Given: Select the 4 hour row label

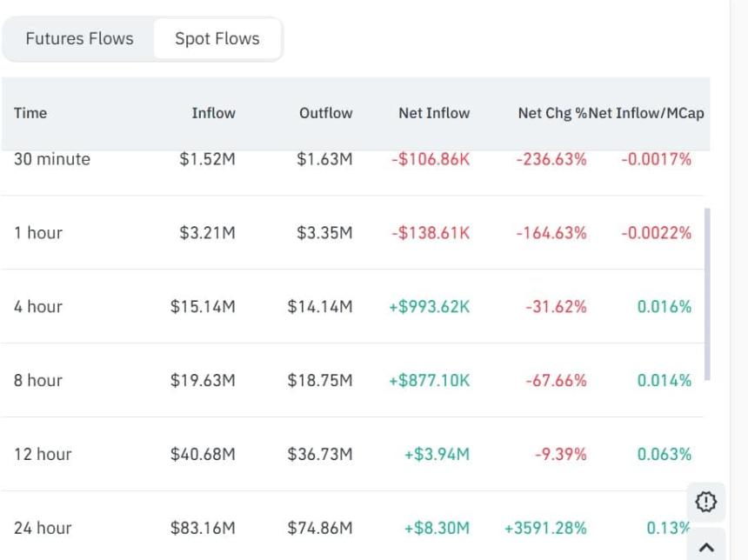Looking at the screenshot, I should pyautogui.click(x=38, y=307).
